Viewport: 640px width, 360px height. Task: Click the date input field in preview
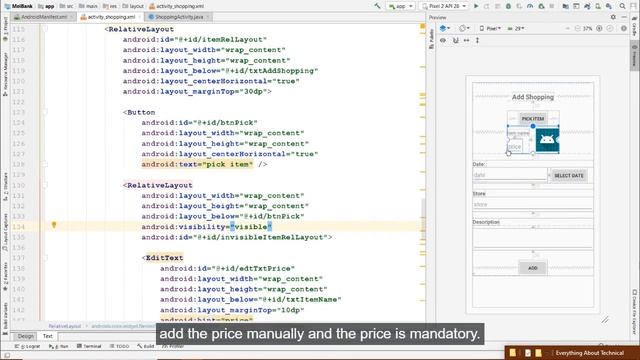click(509, 175)
